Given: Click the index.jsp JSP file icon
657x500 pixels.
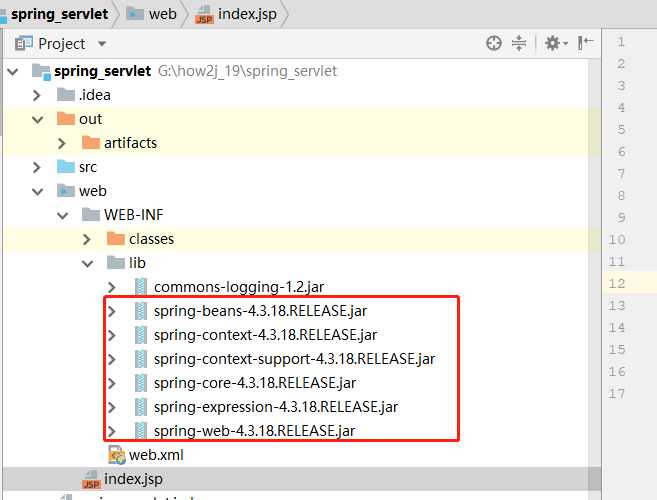Looking at the screenshot, I should point(91,479).
